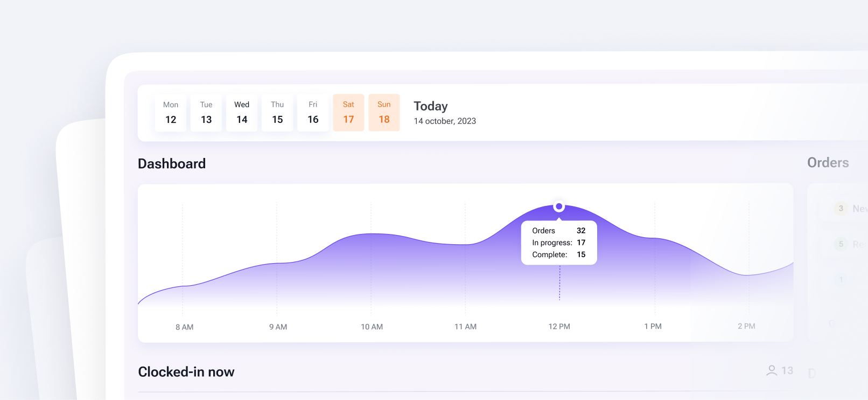Open Friday 16 date card
Image resolution: width=868 pixels, height=400 pixels.
[x=313, y=113]
